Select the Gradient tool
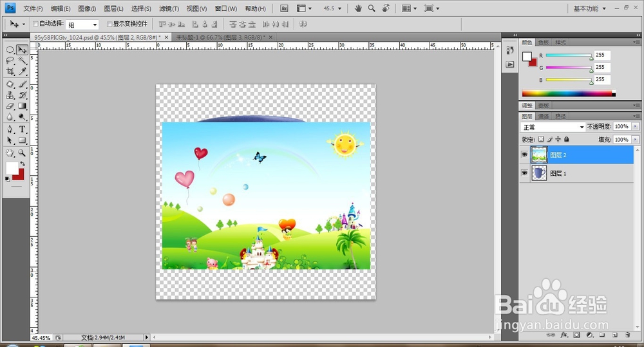The width and height of the screenshot is (644, 347). [22, 106]
